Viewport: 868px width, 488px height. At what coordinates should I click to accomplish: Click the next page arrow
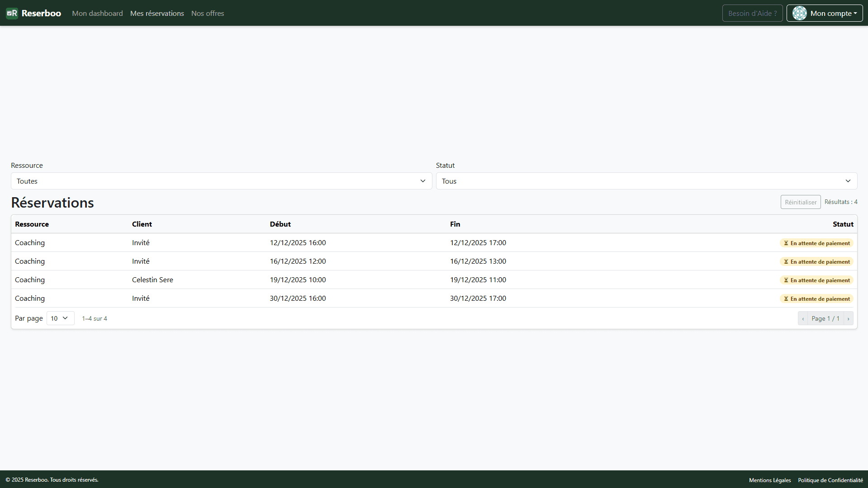pyautogui.click(x=848, y=318)
